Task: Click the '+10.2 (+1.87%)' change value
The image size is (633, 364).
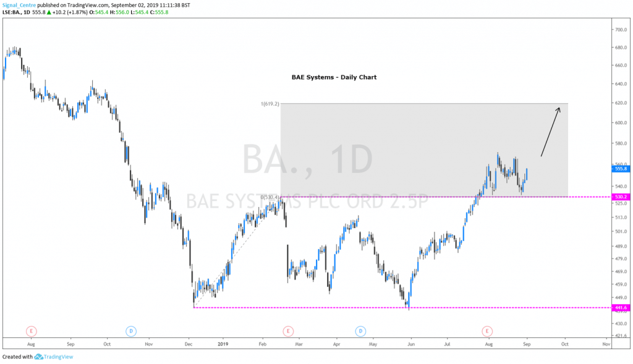Action: click(69, 12)
